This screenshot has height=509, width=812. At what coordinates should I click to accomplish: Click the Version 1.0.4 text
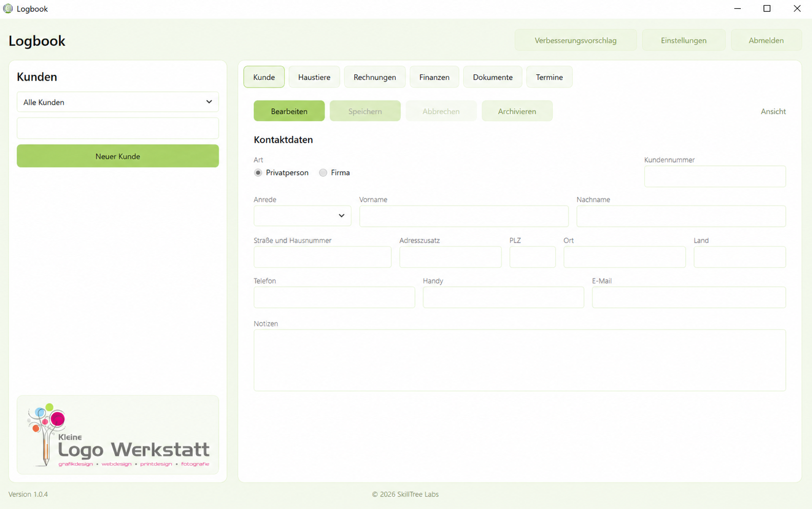28,494
